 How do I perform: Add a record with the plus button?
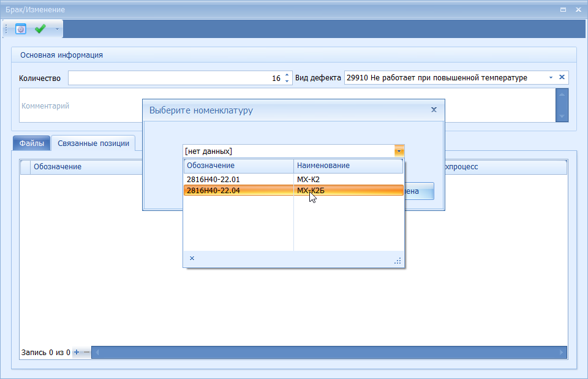click(x=77, y=353)
